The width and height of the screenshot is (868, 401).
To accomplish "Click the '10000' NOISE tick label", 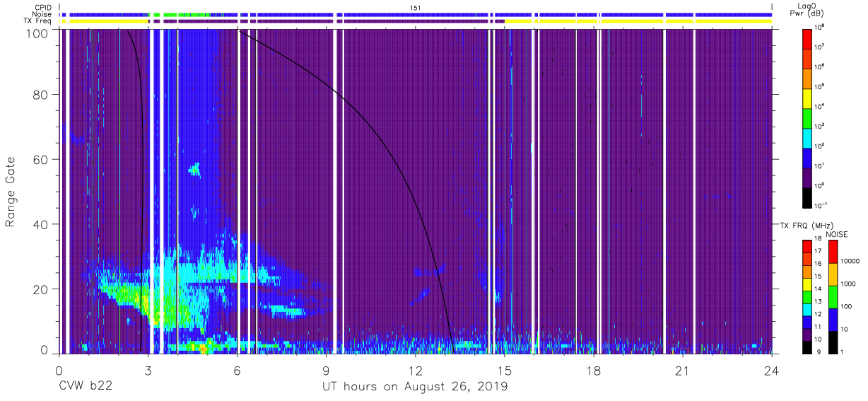I will (x=850, y=262).
